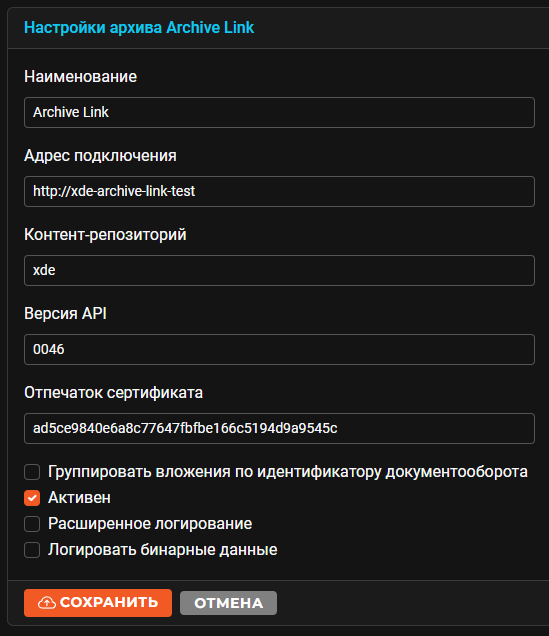Click the Наименование field label
The height and width of the screenshot is (636, 549).
click(x=81, y=77)
